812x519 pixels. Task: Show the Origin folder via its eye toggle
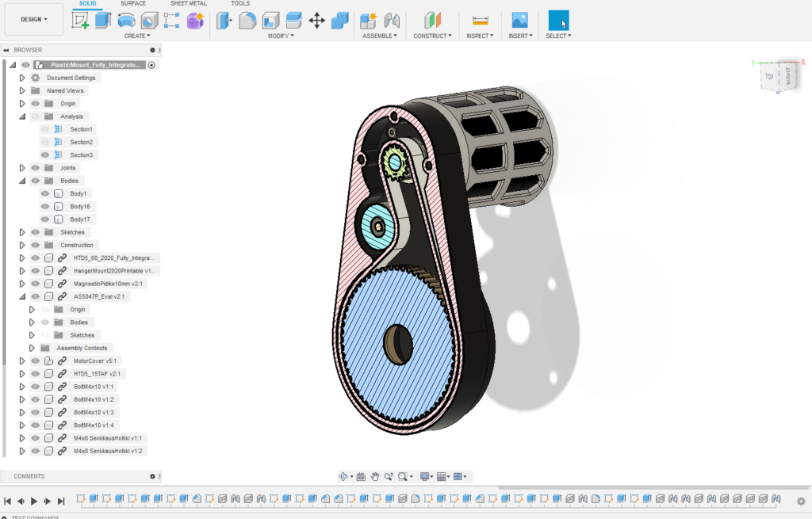click(x=33, y=103)
